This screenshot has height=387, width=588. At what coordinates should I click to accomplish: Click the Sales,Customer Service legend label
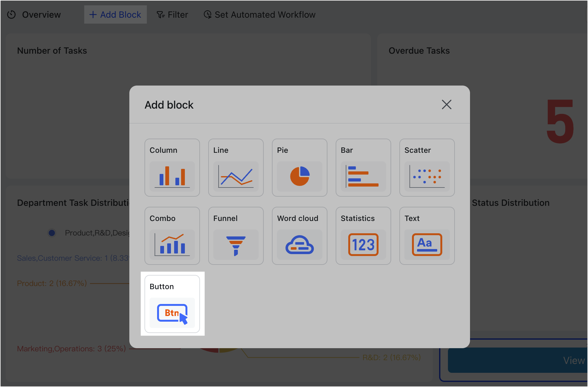coord(73,258)
